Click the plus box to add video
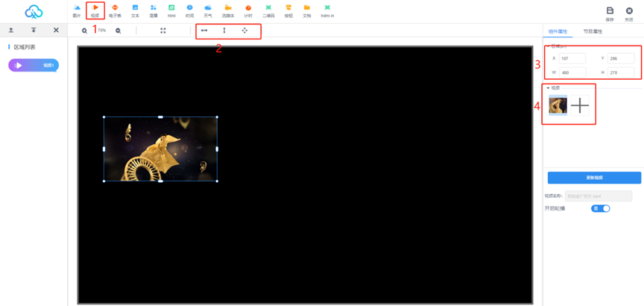Screen dimensions: 644x306 point(580,105)
